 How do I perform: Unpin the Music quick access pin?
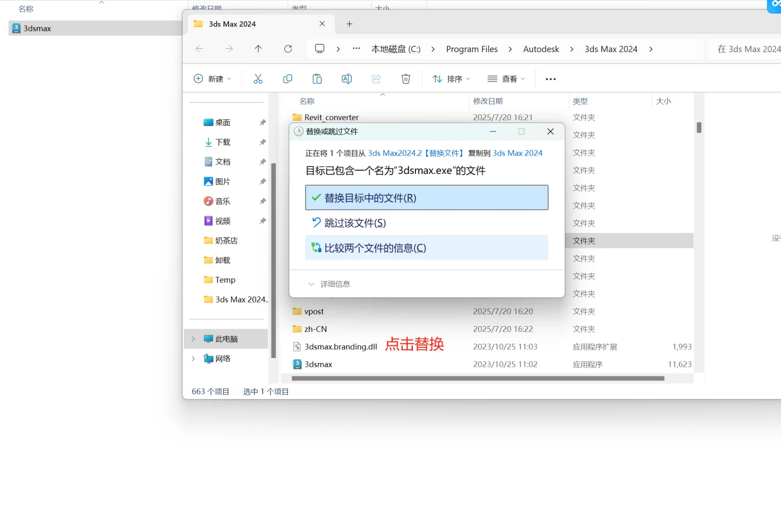263,201
